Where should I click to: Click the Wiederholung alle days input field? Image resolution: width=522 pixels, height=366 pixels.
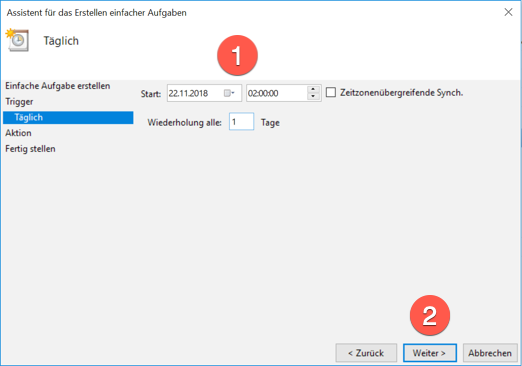click(x=241, y=122)
